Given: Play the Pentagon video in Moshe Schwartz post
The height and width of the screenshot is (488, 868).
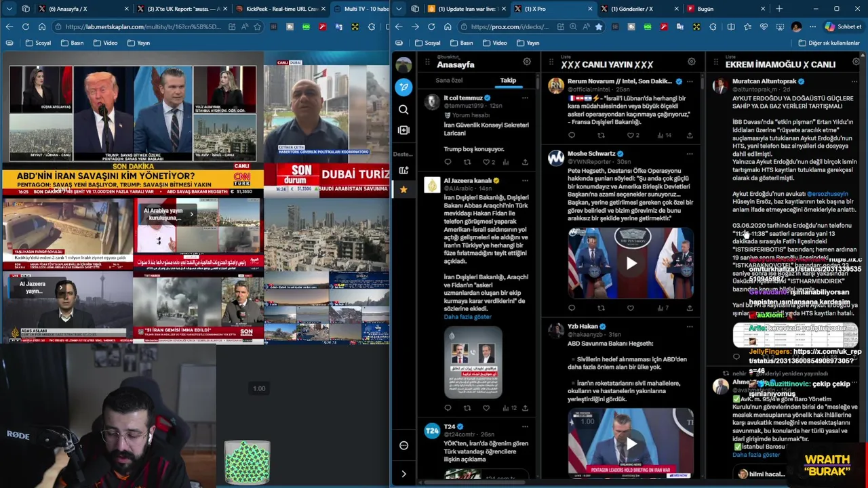Looking at the screenshot, I should [x=631, y=264].
